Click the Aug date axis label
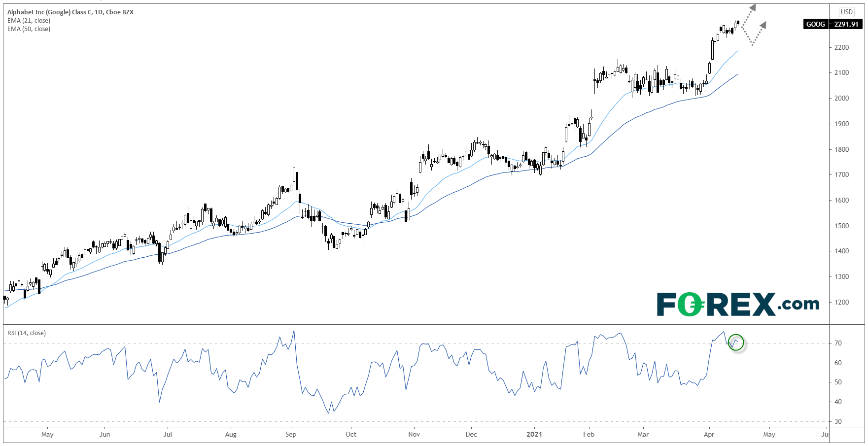The width and height of the screenshot is (868, 446). [231, 434]
